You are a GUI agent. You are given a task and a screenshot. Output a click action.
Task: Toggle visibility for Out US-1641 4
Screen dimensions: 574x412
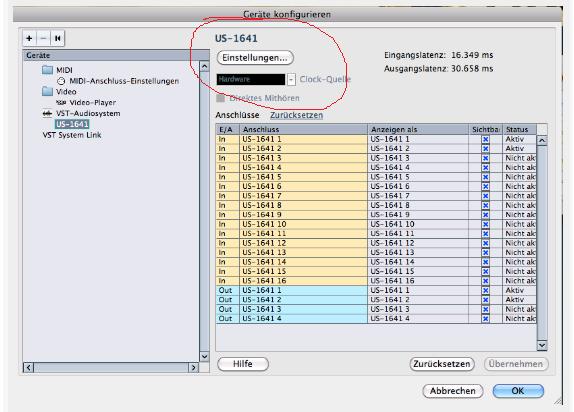coord(485,319)
